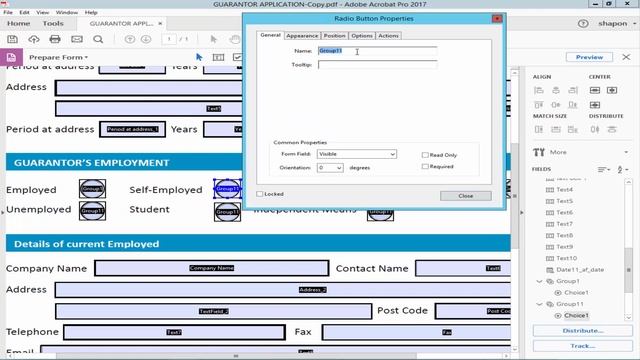
Task: Tick the Locked checkbox
Action: coord(260,194)
